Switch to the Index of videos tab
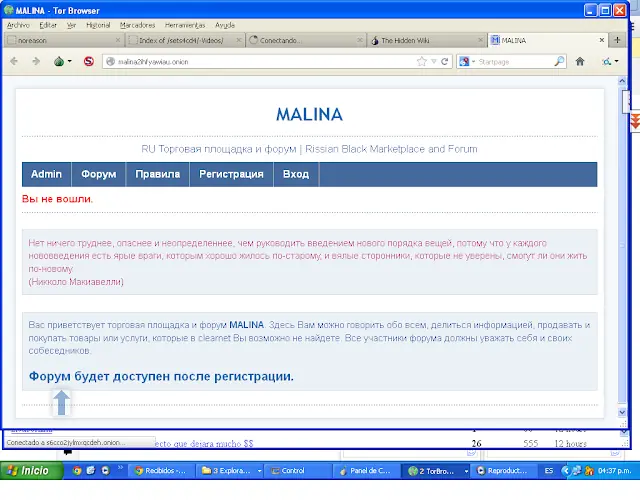The height and width of the screenshot is (500, 640). [184, 40]
